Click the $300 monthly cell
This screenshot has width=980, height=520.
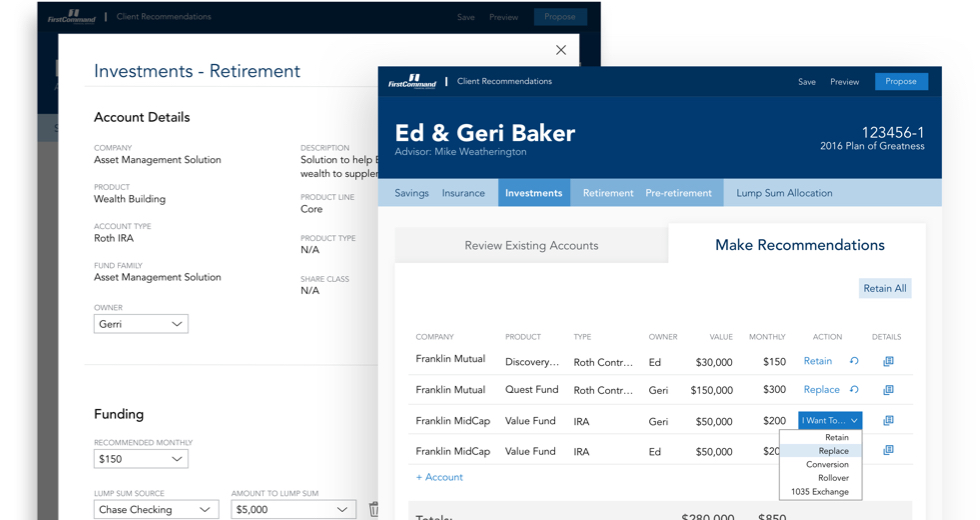(774, 389)
